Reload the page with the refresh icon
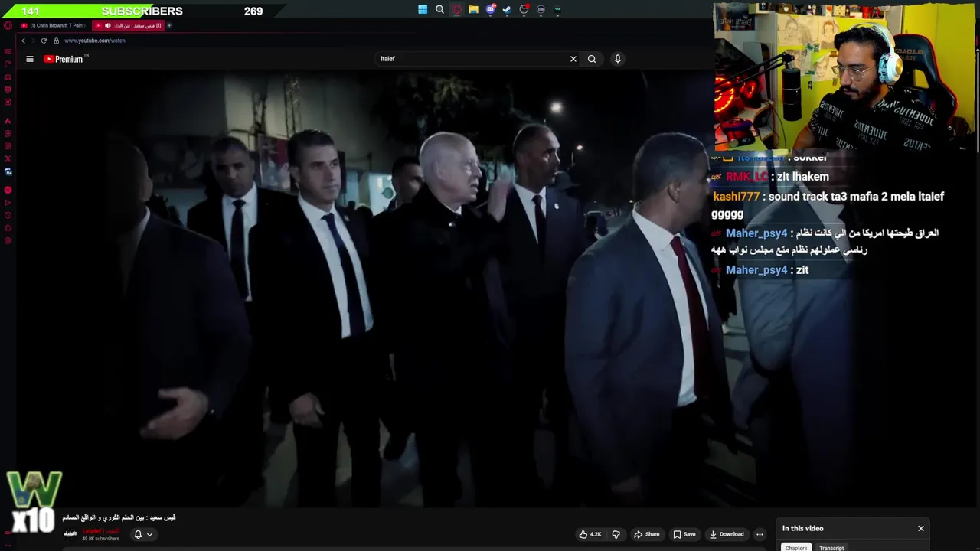This screenshot has height=551, width=980. coord(44,41)
